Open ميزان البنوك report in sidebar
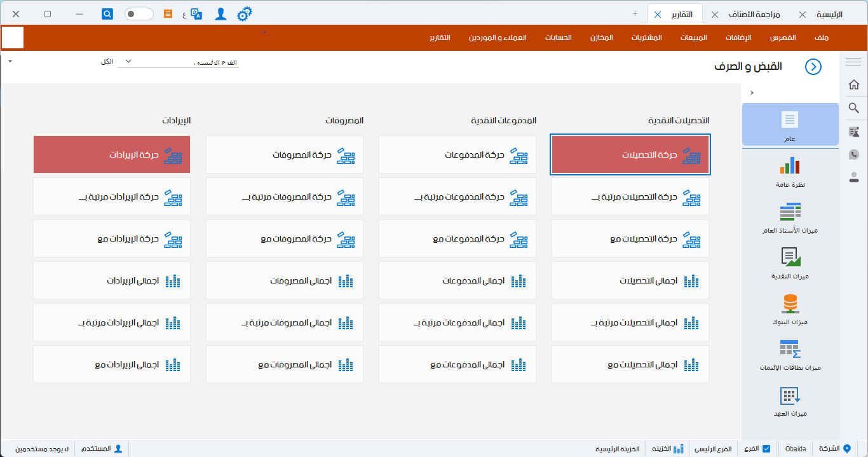 click(790, 310)
